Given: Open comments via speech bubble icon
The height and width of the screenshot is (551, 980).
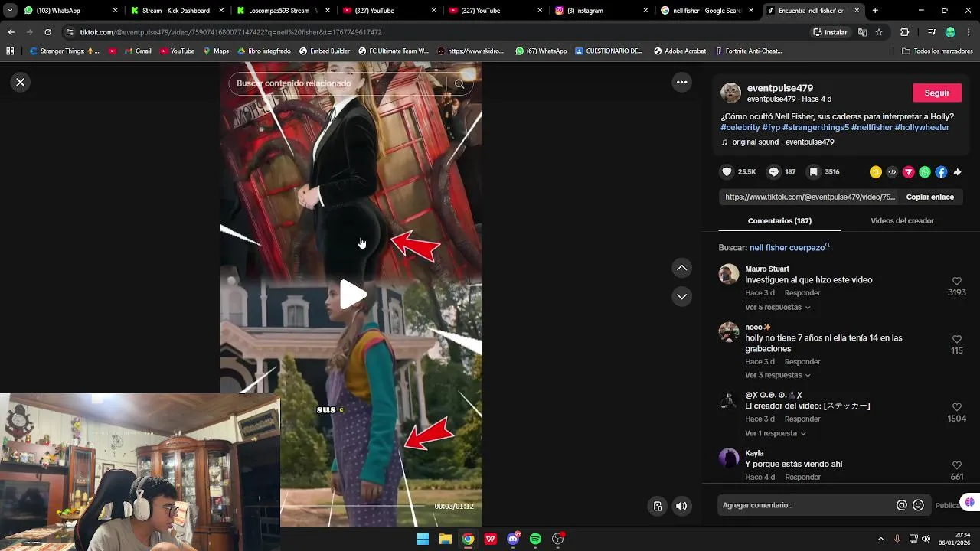Looking at the screenshot, I should click(774, 172).
